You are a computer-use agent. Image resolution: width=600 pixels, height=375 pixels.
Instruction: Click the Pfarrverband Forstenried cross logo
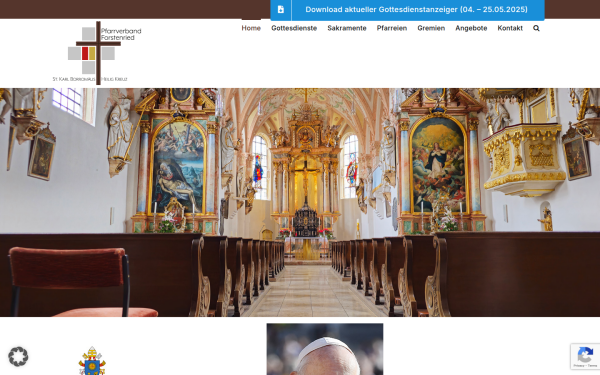click(x=97, y=53)
